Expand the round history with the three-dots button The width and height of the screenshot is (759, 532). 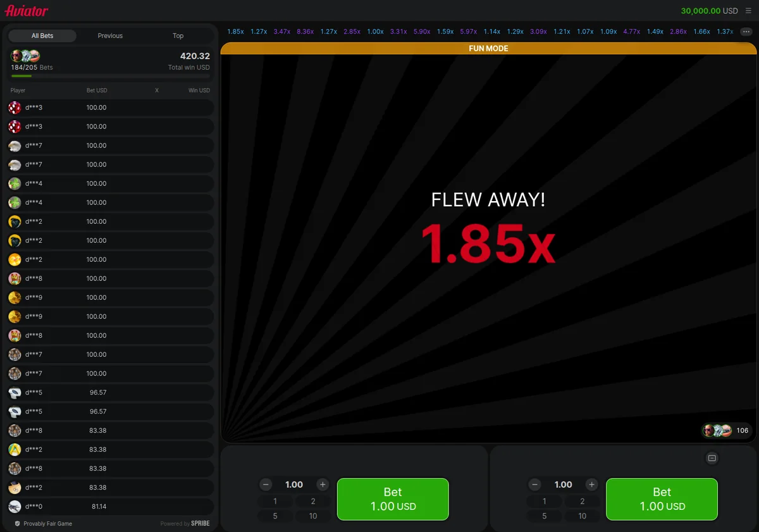[x=745, y=32]
